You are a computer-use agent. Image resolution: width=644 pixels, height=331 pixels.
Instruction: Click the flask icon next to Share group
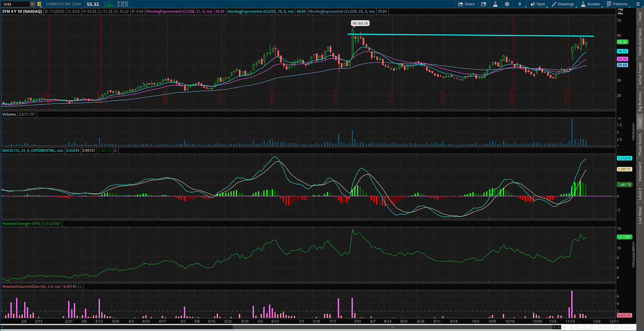[495, 4]
